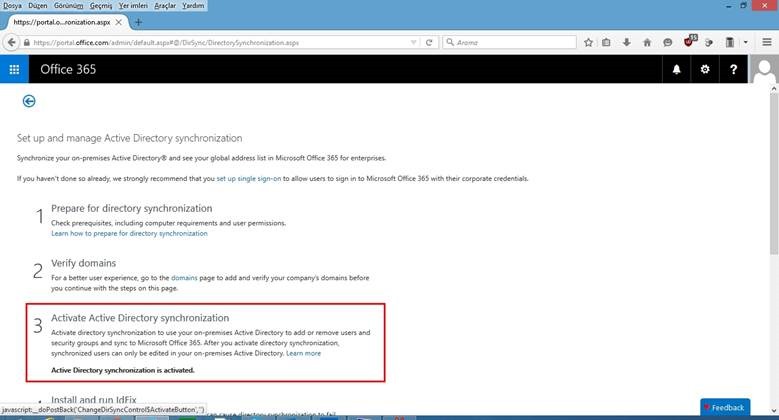Viewport: 779px width, 420px height.
Task: Click 'Prepare for directory synchronization' heading
Action: coord(132,209)
